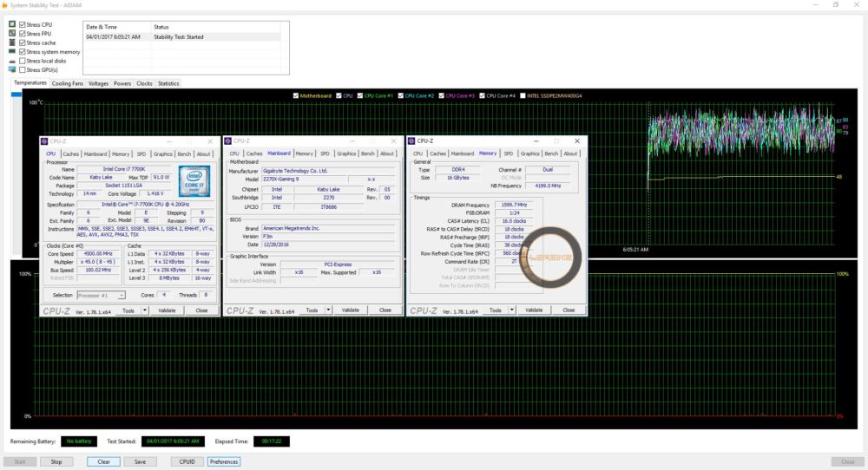Open the Voltages tab
868x470 pixels.
tap(99, 83)
